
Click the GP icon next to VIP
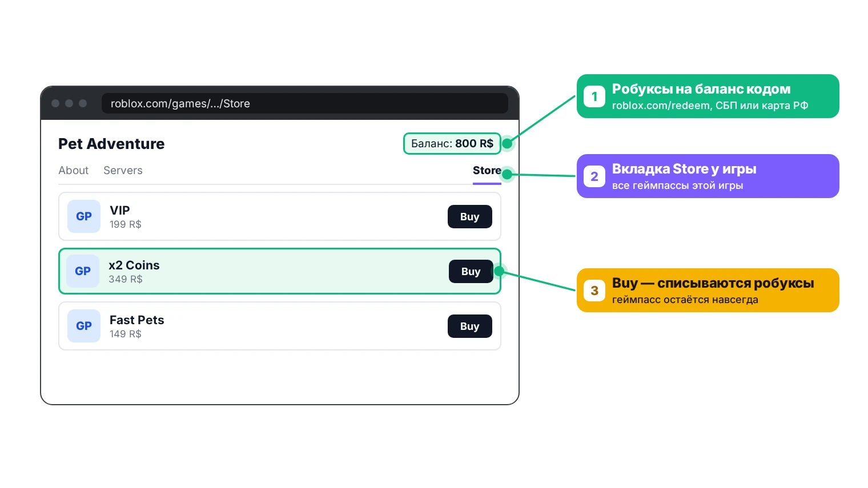[84, 216]
